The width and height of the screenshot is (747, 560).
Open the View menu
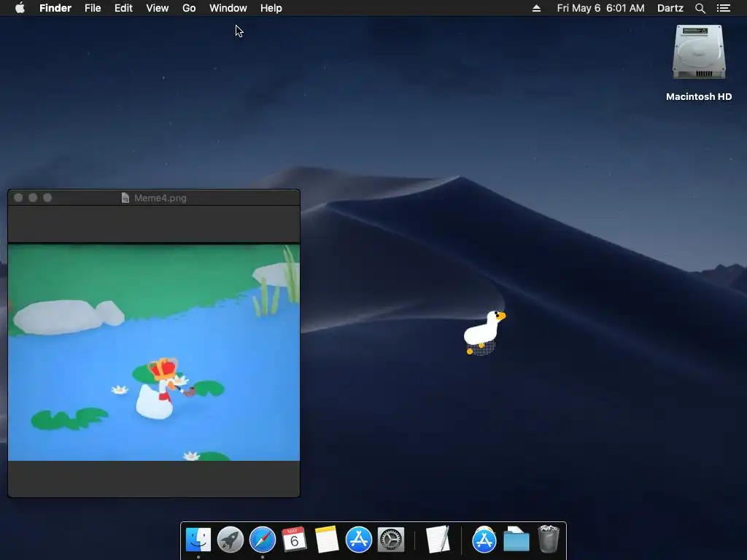(158, 8)
